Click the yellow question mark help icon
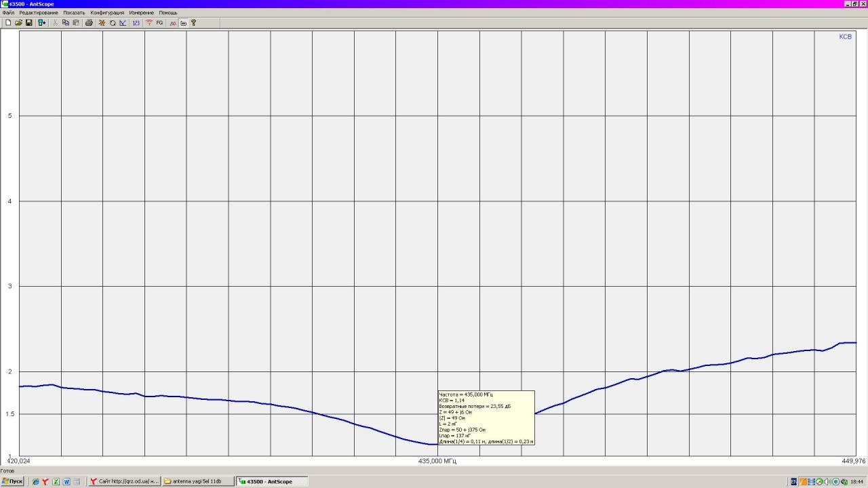Screen dimensions: 868x488 pyautogui.click(x=193, y=22)
